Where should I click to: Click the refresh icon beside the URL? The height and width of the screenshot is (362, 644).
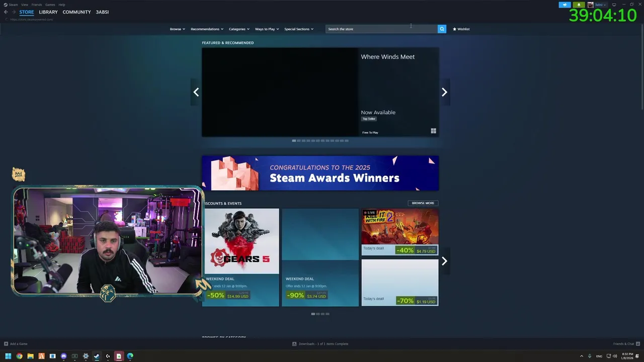[x=6, y=20]
